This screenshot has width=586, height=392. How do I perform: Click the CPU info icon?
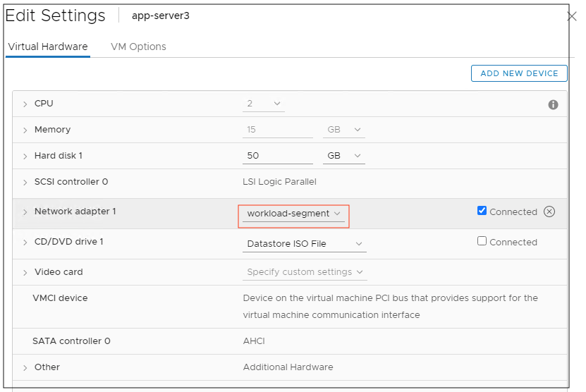click(553, 105)
